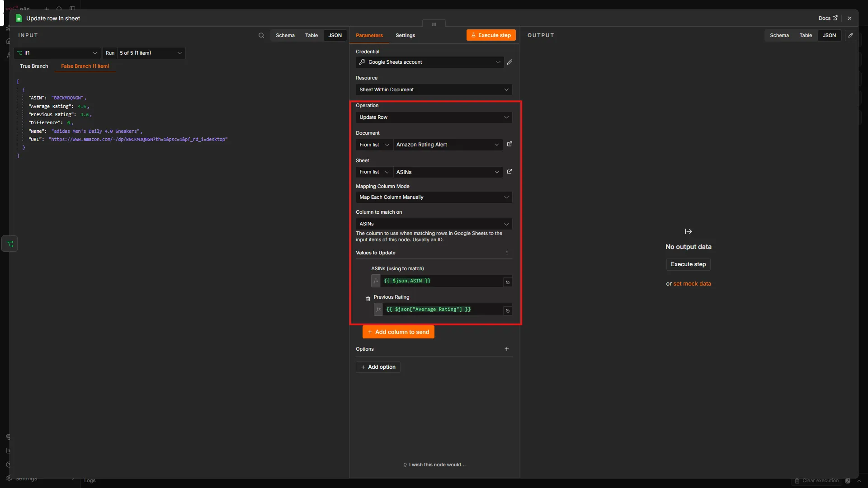Viewport: 868px width, 488px height.
Task: Open the Operation Update Row dropdown
Action: pos(434,117)
